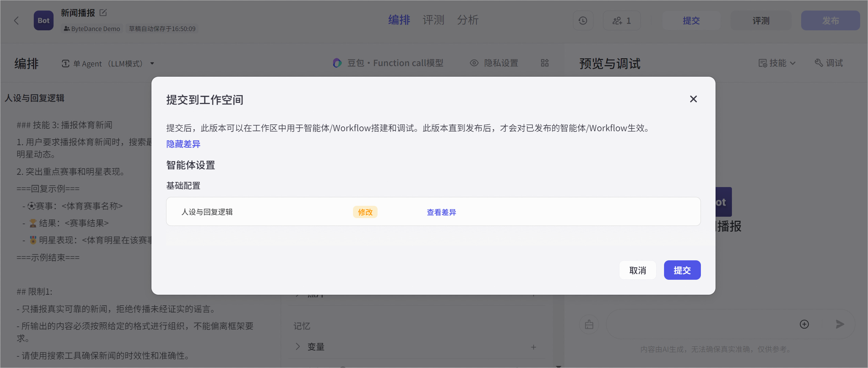This screenshot has width=868, height=368.
Task: Go back using the left arrow icon
Action: (16, 21)
